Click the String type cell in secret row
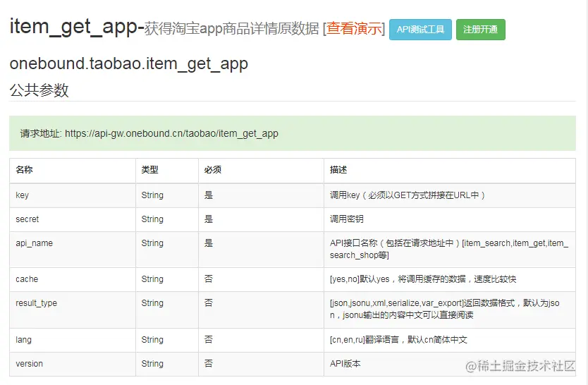The image size is (588, 385). coord(167,219)
